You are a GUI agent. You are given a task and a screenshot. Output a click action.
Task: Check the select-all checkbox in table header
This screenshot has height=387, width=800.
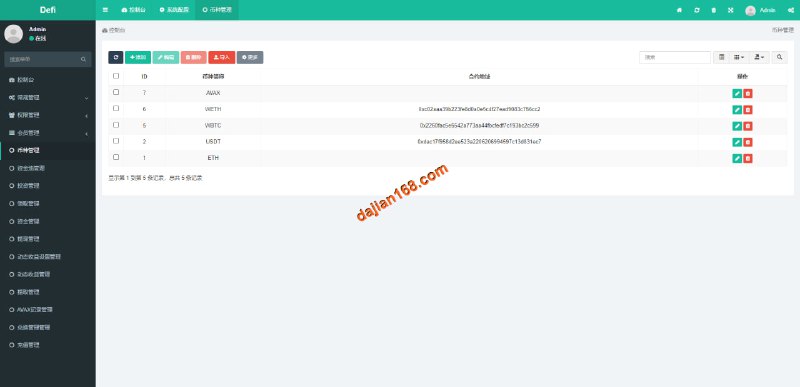point(116,76)
